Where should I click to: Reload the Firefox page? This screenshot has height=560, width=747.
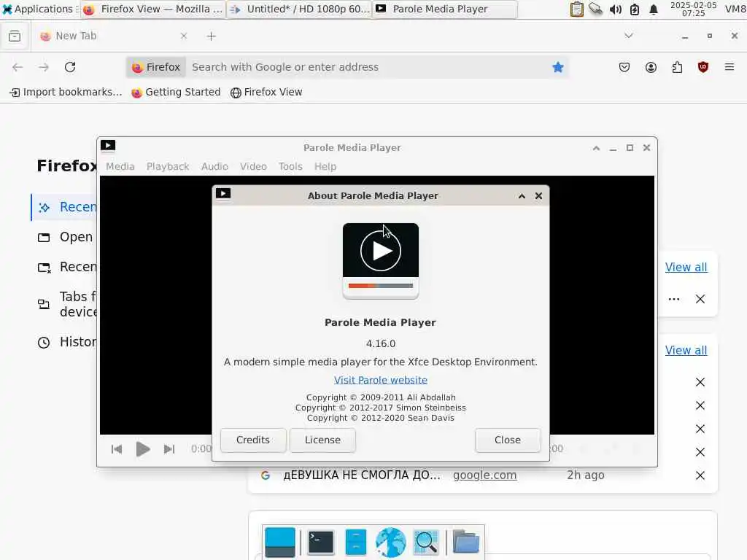pyautogui.click(x=70, y=67)
